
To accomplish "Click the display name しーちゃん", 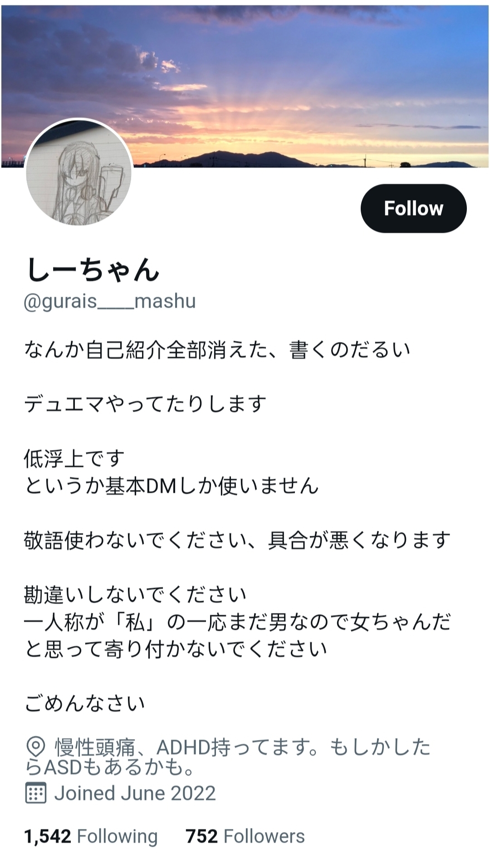I will point(93,270).
